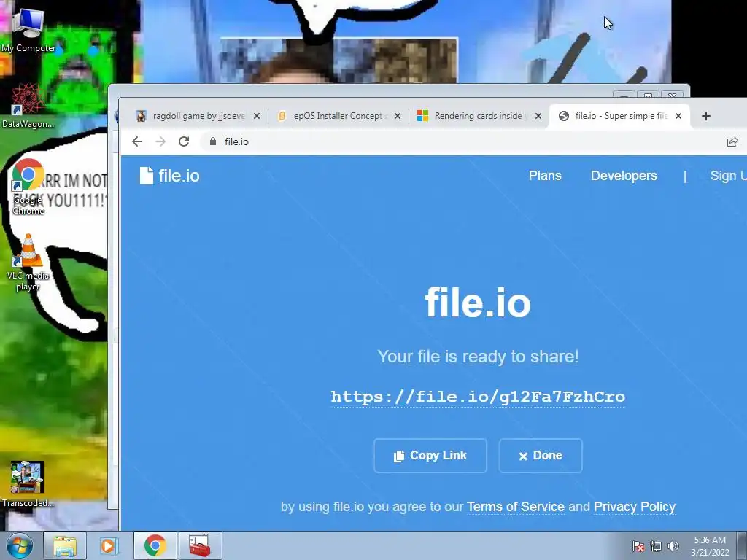Open Action Center flag tray icon
747x560 pixels.
coord(638,546)
